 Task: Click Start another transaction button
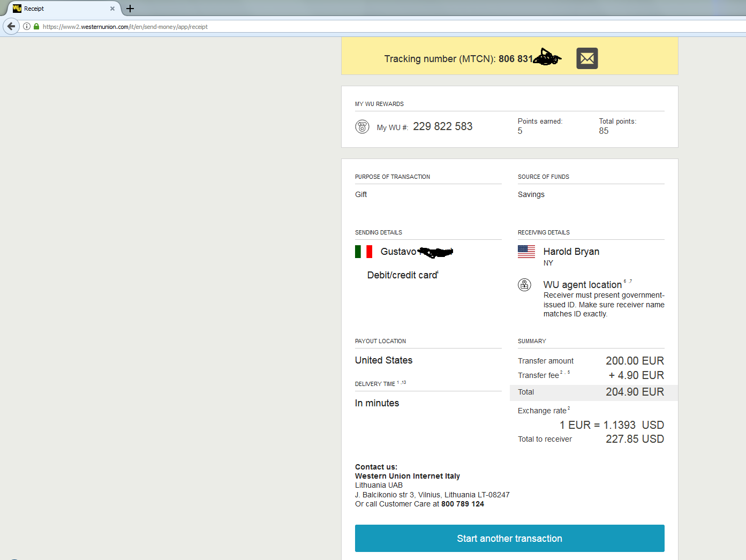510,539
